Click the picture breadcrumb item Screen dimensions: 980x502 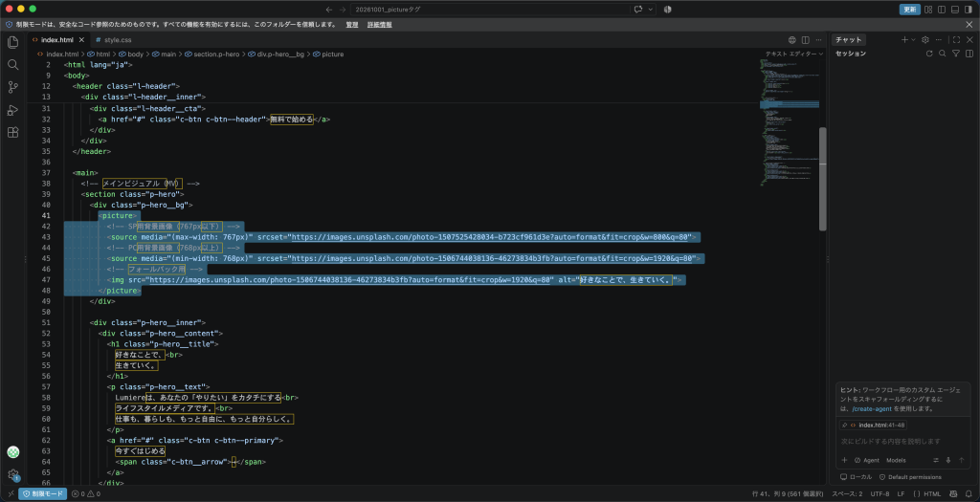click(x=328, y=55)
